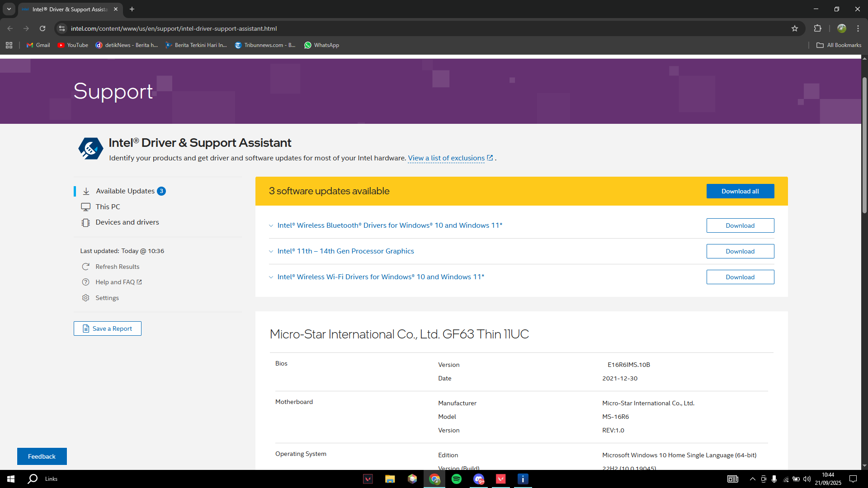The image size is (868, 488).
Task: Expand Intel 11th–14th Gen Processor Graphics entry
Action: pos(345,251)
